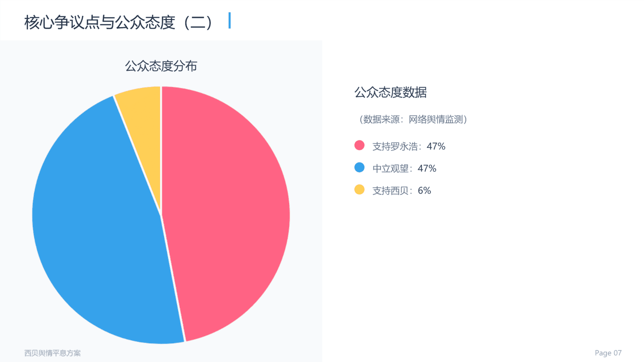Click the blue vertical bar beside the title

click(x=229, y=20)
